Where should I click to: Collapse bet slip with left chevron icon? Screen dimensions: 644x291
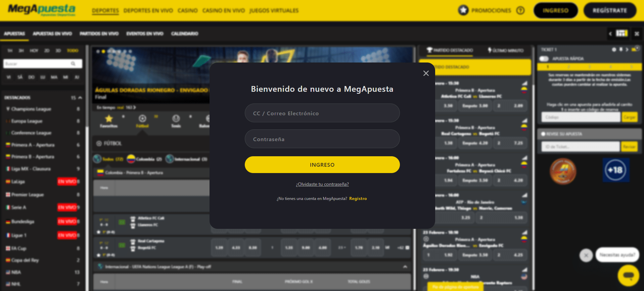coord(610,34)
